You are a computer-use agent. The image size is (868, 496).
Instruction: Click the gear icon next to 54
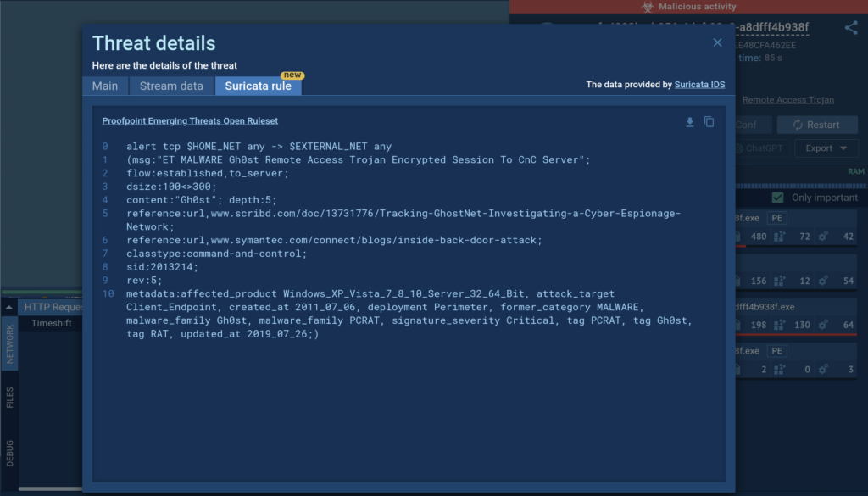tap(825, 281)
